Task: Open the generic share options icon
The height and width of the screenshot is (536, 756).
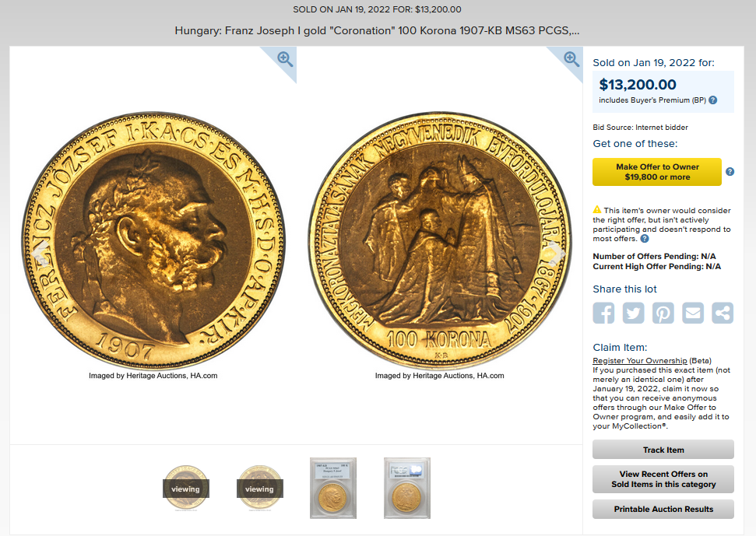Action: [x=723, y=313]
